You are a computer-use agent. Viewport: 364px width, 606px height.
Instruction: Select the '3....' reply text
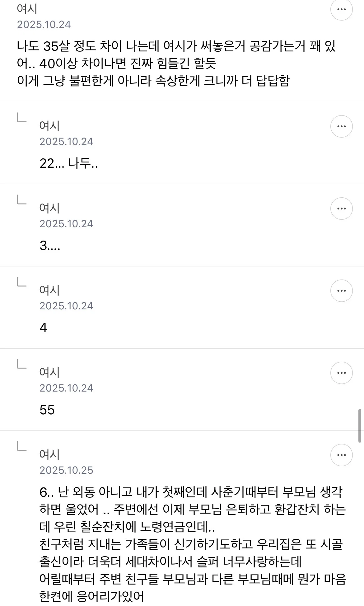click(x=50, y=246)
